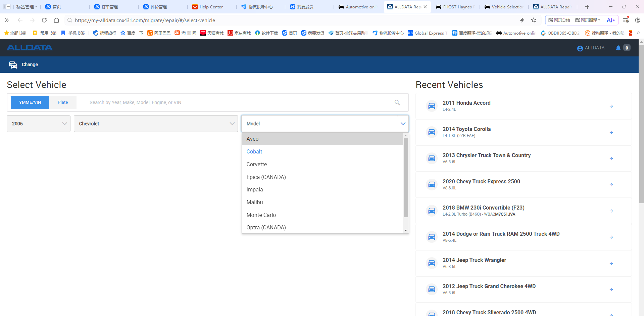Bookmark this page with the star icon
Screen dimensions: 644x316
click(534, 20)
